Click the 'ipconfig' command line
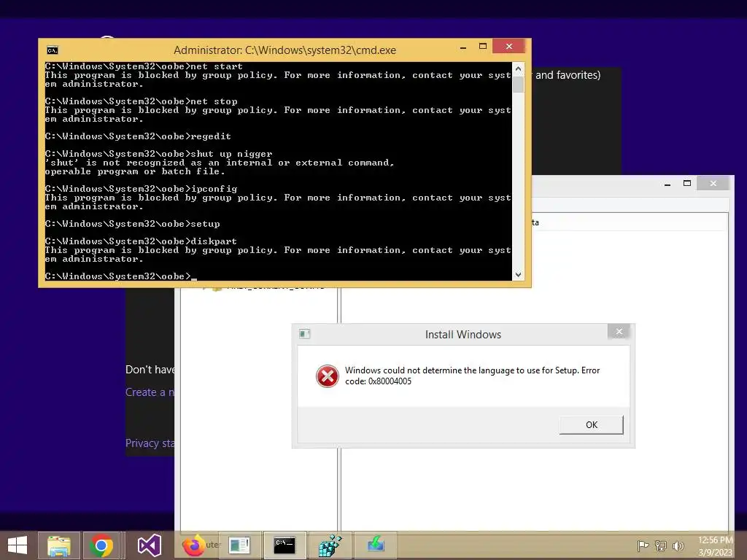The width and height of the screenshot is (747, 560). (x=141, y=189)
